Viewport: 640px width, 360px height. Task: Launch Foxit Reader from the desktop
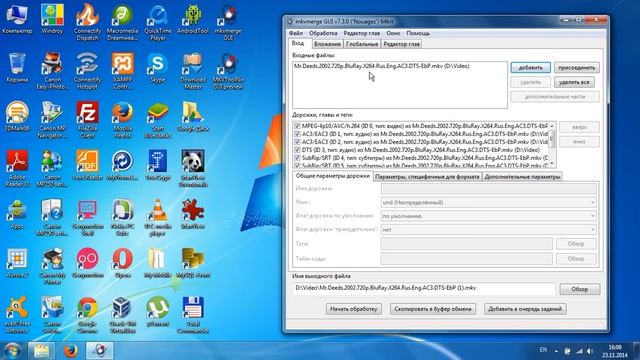point(87,166)
